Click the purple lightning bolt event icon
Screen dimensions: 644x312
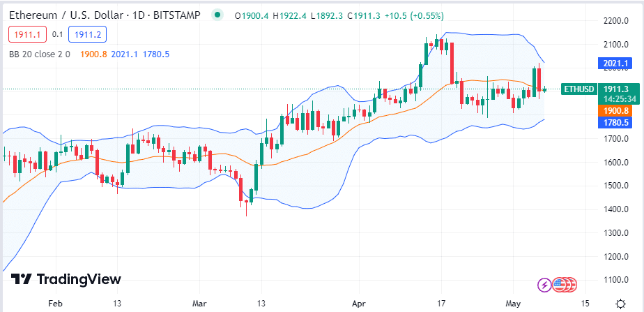click(544, 284)
